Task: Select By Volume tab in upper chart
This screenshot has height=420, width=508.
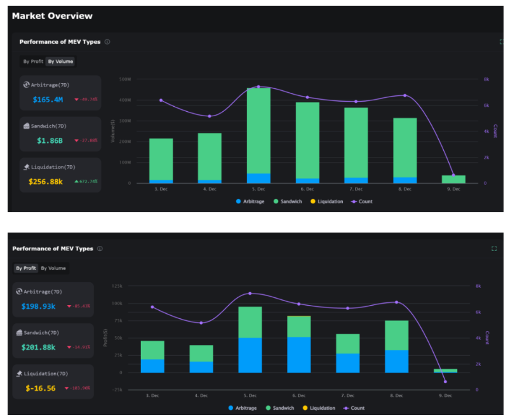Action: click(x=60, y=61)
